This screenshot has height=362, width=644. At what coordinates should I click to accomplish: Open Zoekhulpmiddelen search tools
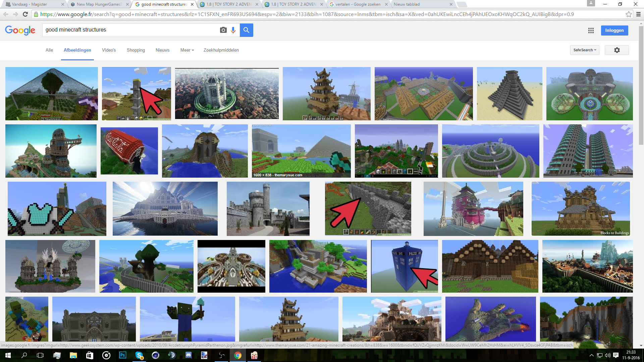(x=221, y=50)
